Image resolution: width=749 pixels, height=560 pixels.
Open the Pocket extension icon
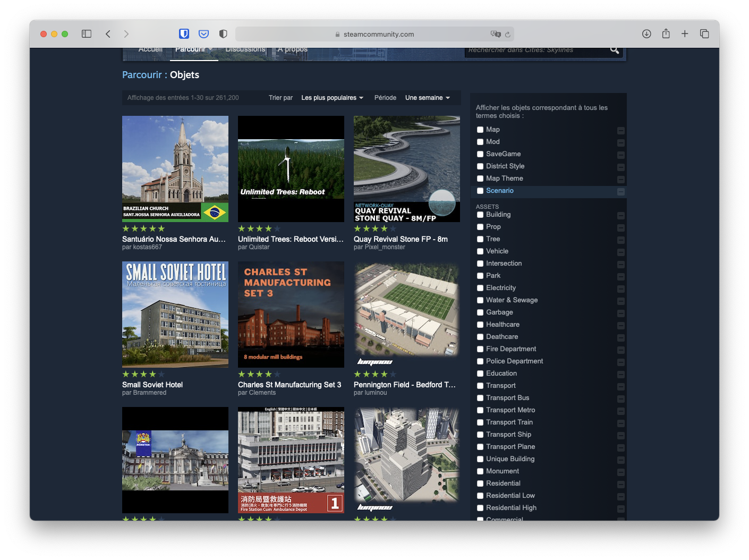(x=203, y=34)
